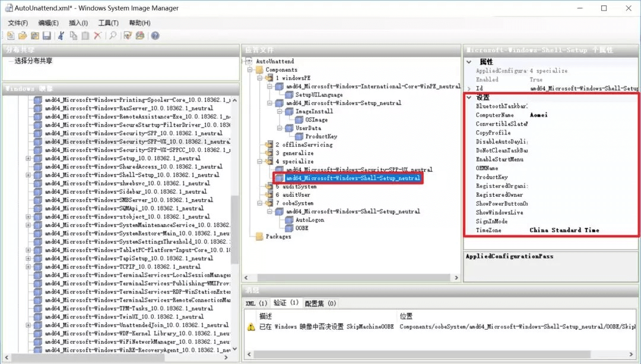The height and width of the screenshot is (364, 641).
Task: Collapse the 7 oobeSystem pass node
Action: [261, 203]
